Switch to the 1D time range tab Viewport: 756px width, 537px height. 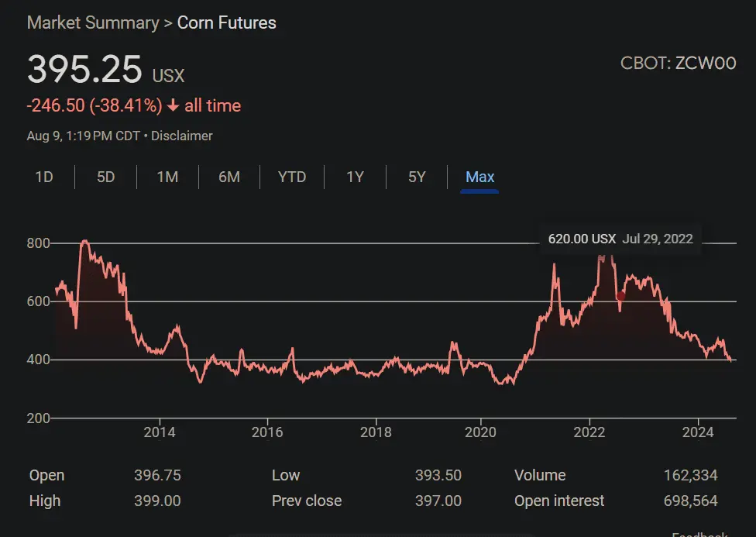[44, 177]
